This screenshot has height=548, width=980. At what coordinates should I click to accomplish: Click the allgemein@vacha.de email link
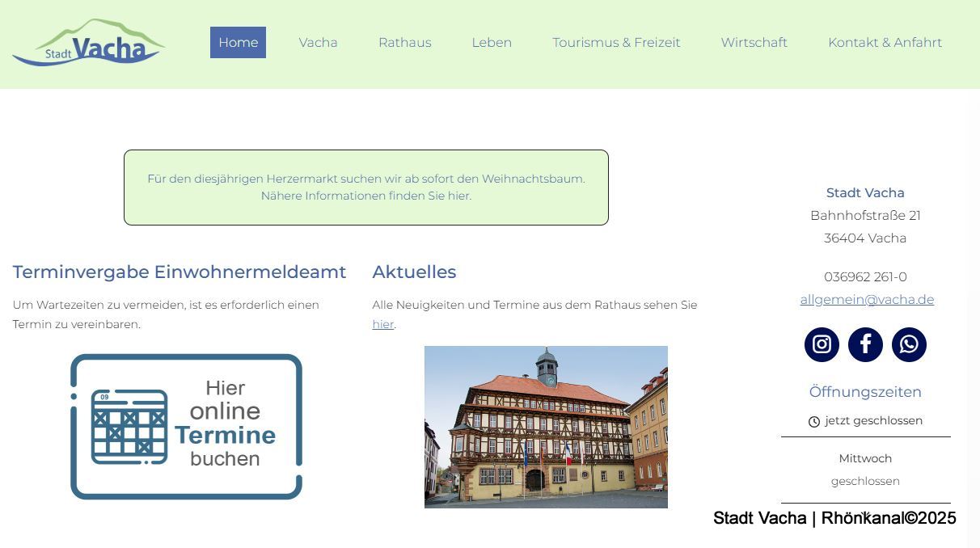[x=867, y=300]
